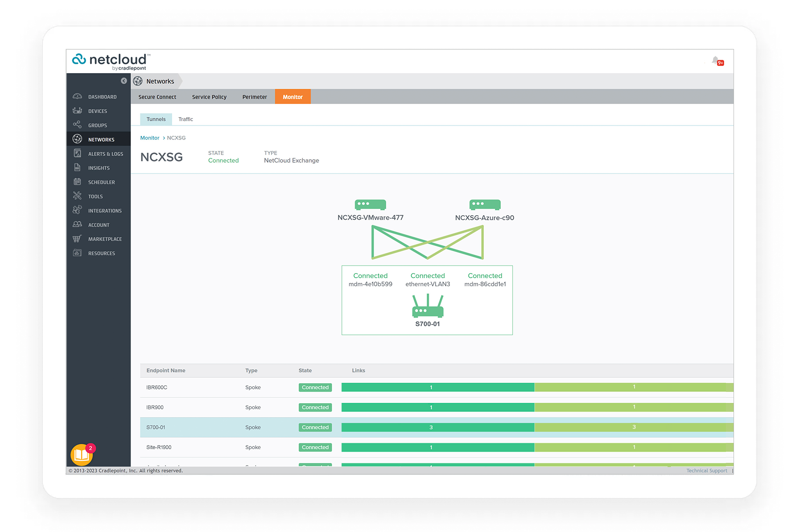Viewport: 804px width, 532px height.
Task: Click the Dashboard sidebar icon
Action: pos(77,96)
